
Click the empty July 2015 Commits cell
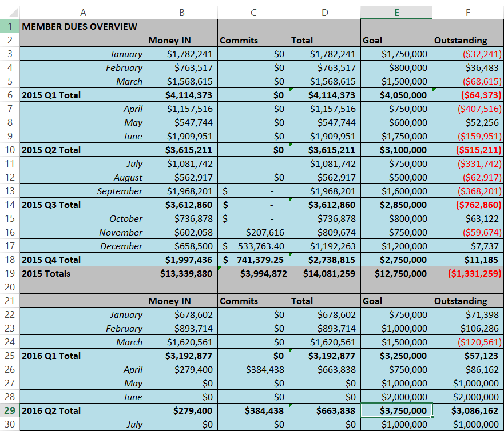pyautogui.click(x=253, y=163)
